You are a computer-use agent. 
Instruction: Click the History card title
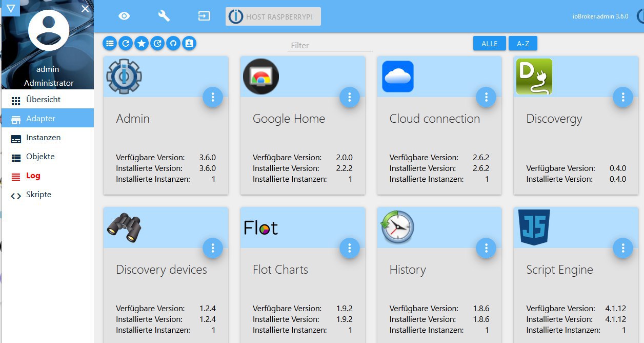(408, 270)
